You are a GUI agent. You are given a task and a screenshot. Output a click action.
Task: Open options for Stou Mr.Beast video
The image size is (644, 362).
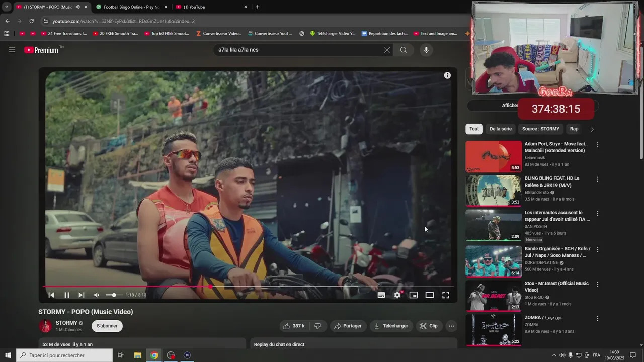pyautogui.click(x=598, y=284)
